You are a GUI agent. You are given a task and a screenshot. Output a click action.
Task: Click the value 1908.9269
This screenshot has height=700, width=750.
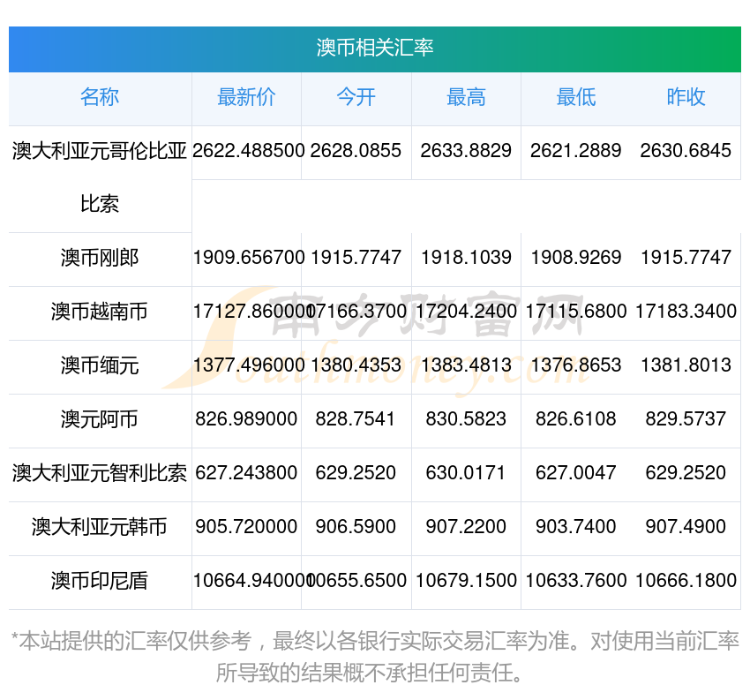click(x=576, y=258)
